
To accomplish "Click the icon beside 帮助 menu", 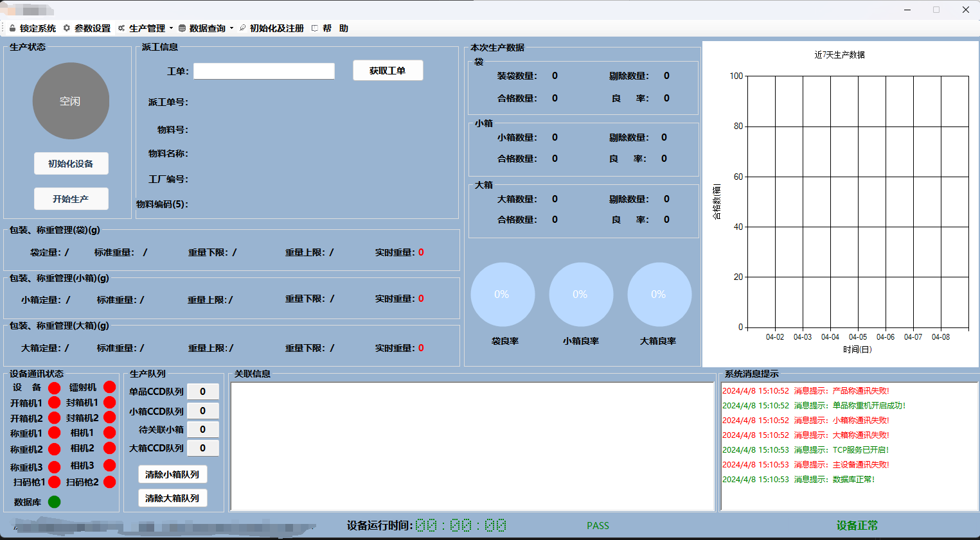I will tap(315, 28).
